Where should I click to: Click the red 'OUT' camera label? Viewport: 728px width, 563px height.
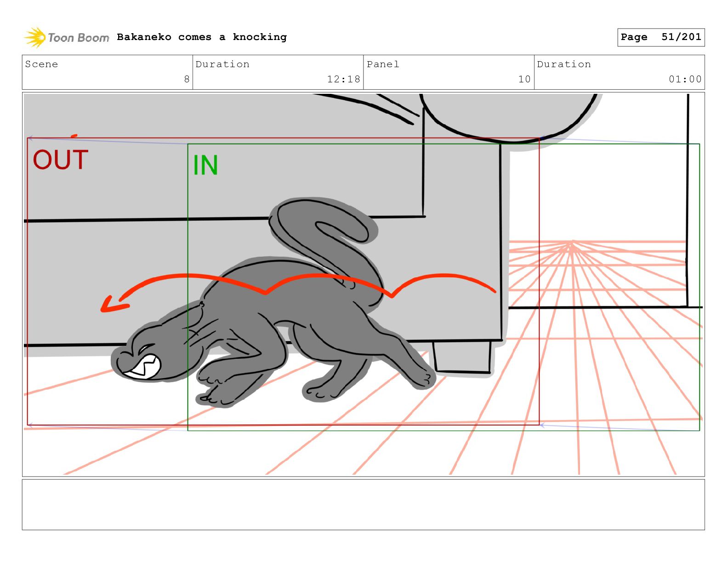pos(60,160)
